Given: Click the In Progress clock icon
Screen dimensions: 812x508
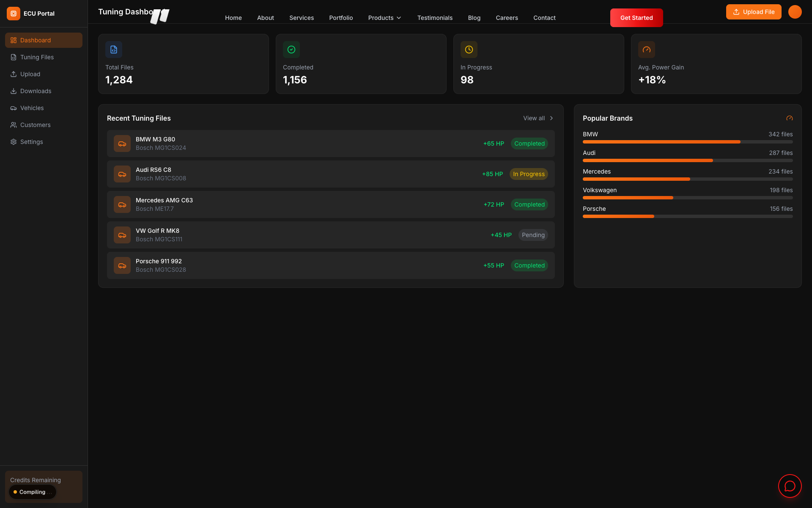Looking at the screenshot, I should coord(469,50).
